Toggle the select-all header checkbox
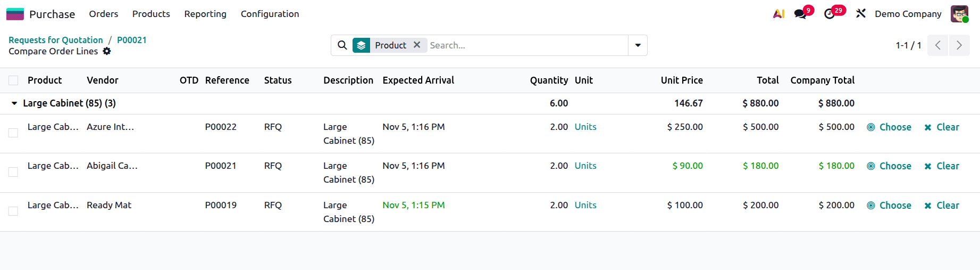This screenshot has width=980, height=270. click(x=13, y=80)
